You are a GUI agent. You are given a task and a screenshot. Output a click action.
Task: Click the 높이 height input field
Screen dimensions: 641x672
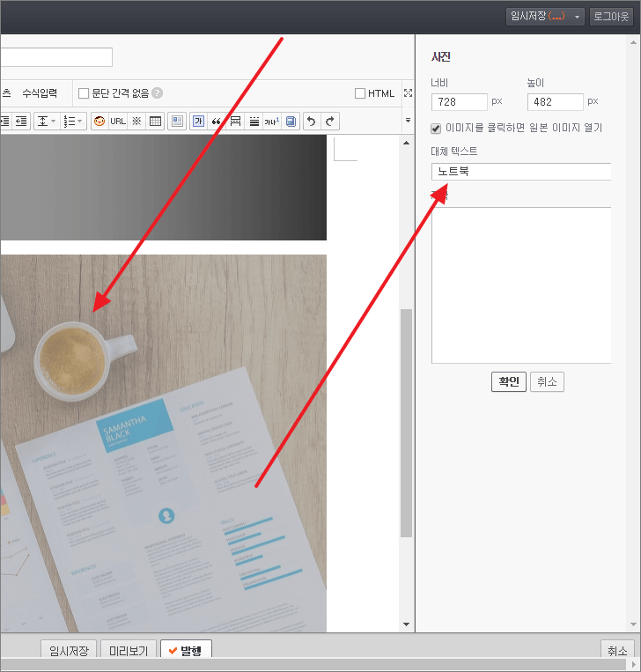coord(556,102)
